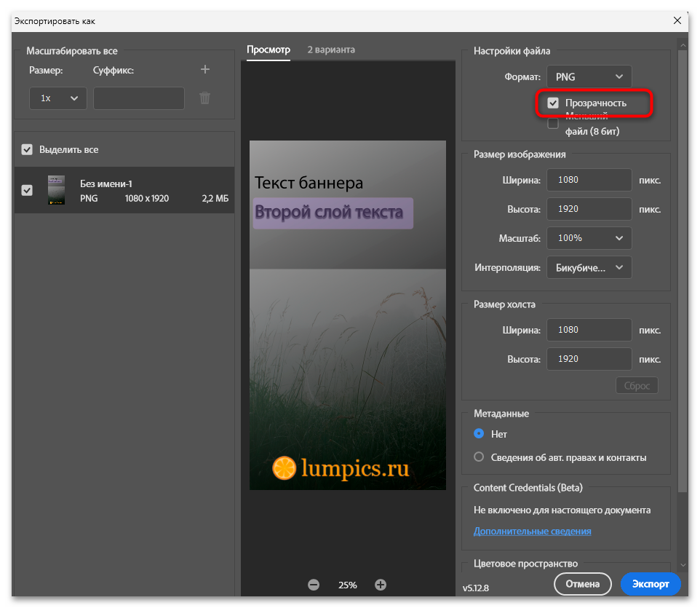Switch to the 2 варианта tab
Screen dimensions: 700x608
pos(331,50)
